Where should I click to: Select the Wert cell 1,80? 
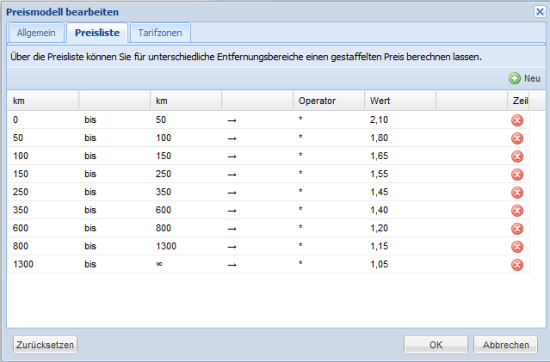pyautogui.click(x=400, y=138)
